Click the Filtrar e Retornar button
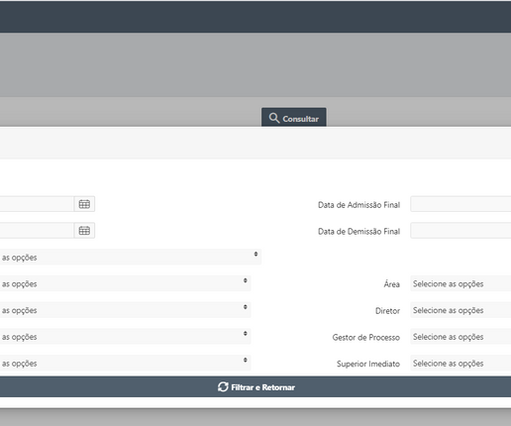 (x=255, y=387)
